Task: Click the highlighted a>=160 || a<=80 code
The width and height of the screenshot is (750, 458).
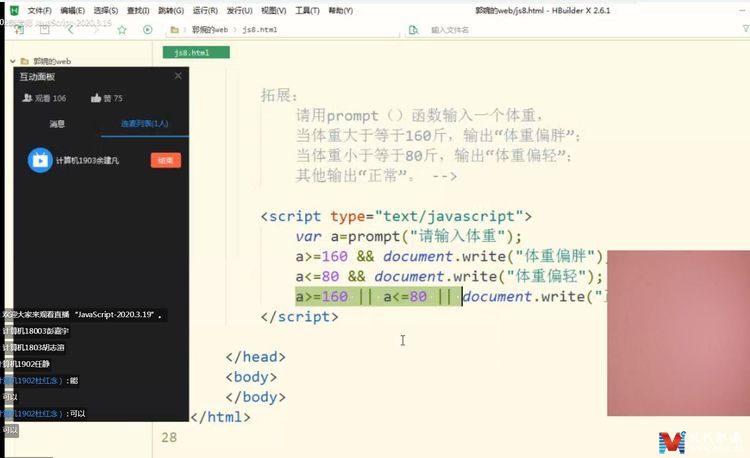Action: click(x=378, y=296)
